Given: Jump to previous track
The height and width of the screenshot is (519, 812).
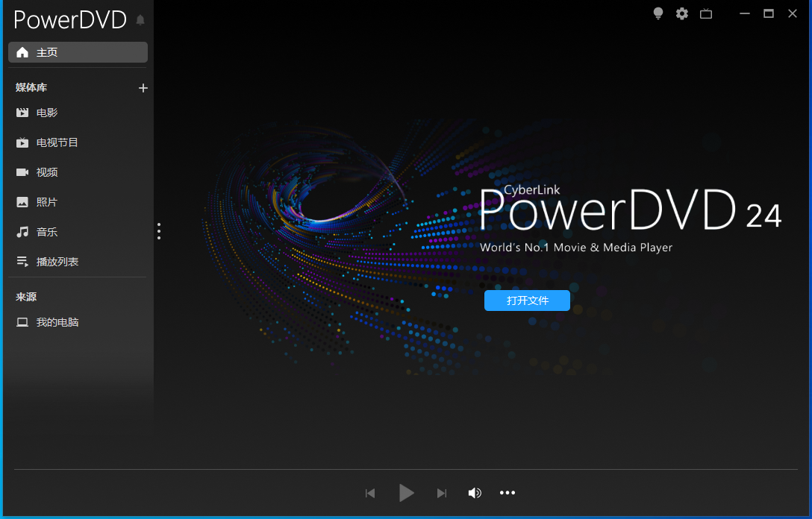Looking at the screenshot, I should (370, 493).
